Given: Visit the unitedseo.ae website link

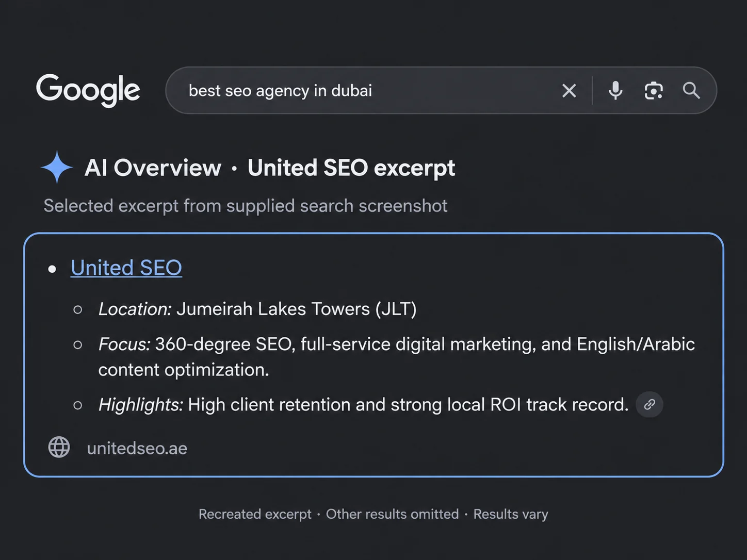Looking at the screenshot, I should point(137,448).
